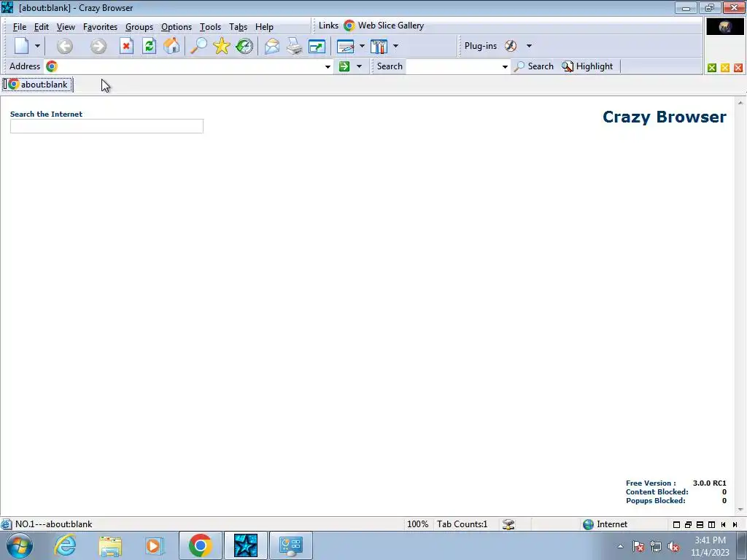The height and width of the screenshot is (560, 747).
Task: Click the Action Center flag tray icon
Action: point(638,547)
